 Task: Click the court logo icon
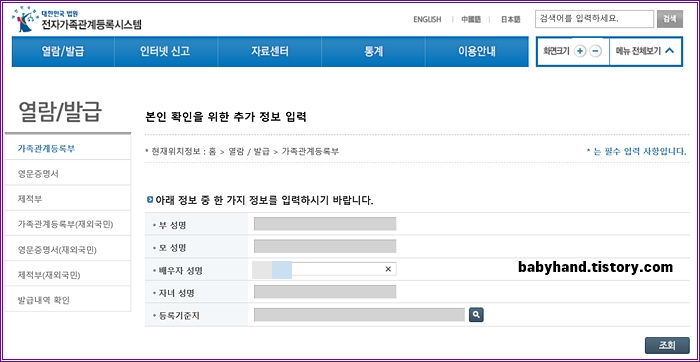point(24,19)
